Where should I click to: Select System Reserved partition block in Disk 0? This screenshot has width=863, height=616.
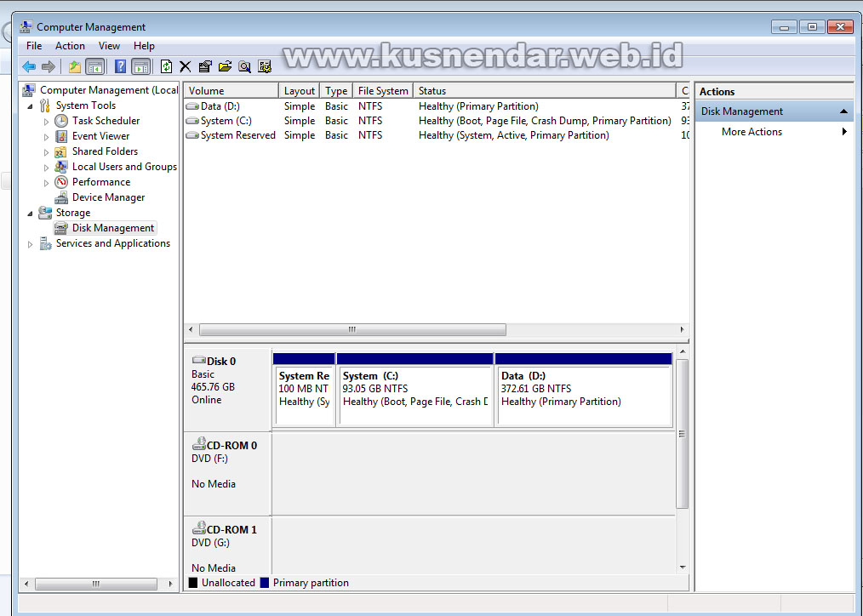(304, 390)
